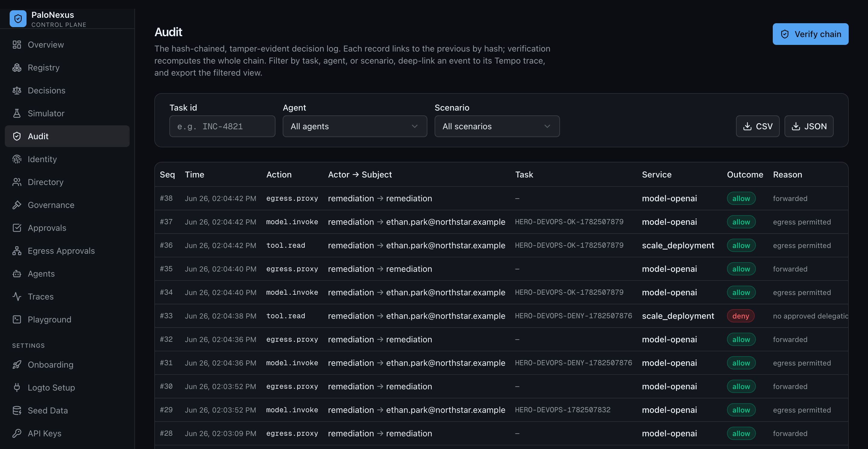Click the Playground terminal icon
868x449 pixels.
17,319
